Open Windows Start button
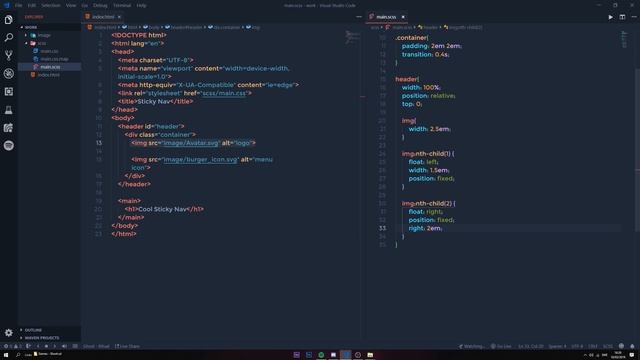The height and width of the screenshot is (360, 640). tap(6, 355)
